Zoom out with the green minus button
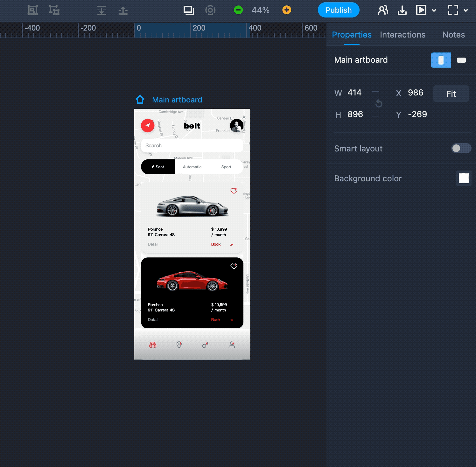Image resolution: width=476 pixels, height=467 pixels. 238,10
